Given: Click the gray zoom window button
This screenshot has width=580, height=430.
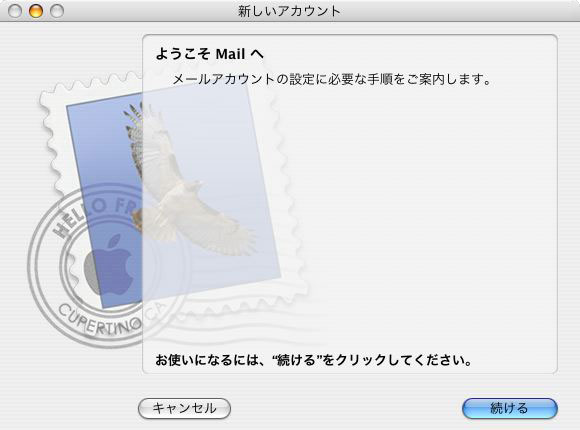Looking at the screenshot, I should (x=57, y=11).
